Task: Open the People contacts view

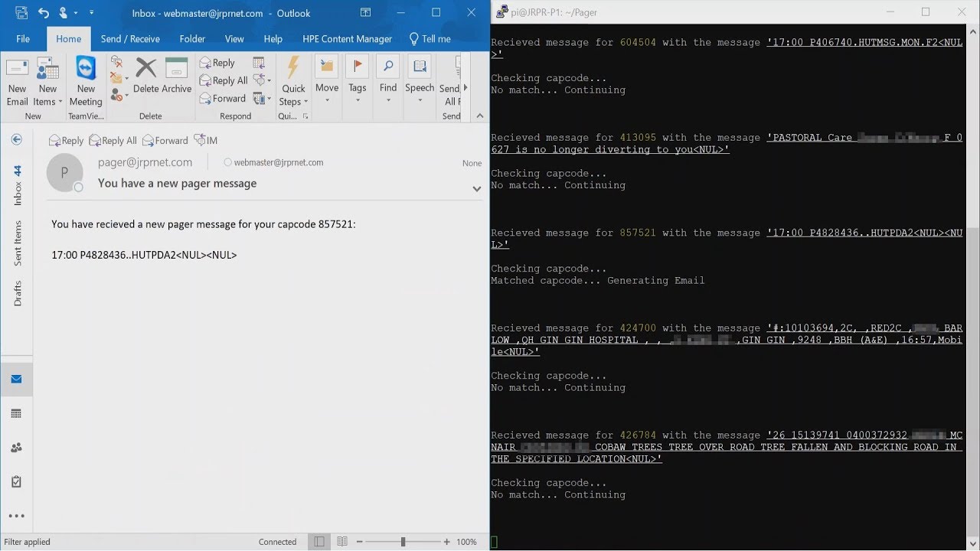Action: click(16, 448)
